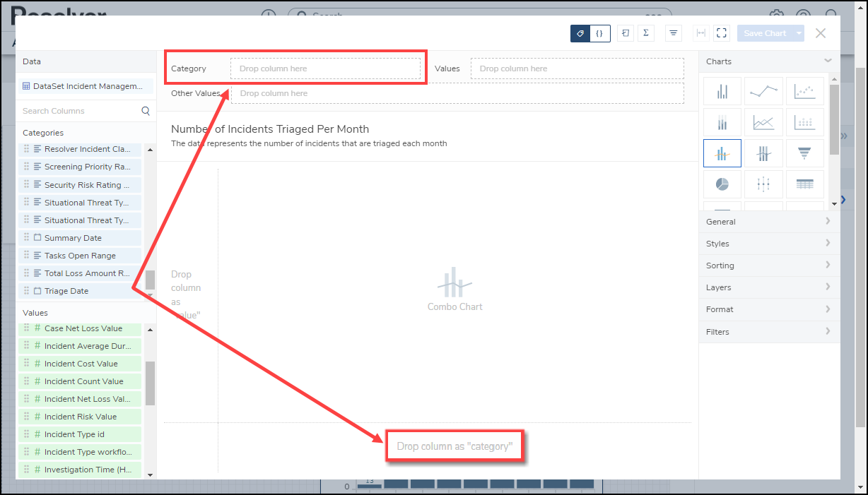Click the Values drop column field
Image resolution: width=868 pixels, height=495 pixels.
coord(577,68)
